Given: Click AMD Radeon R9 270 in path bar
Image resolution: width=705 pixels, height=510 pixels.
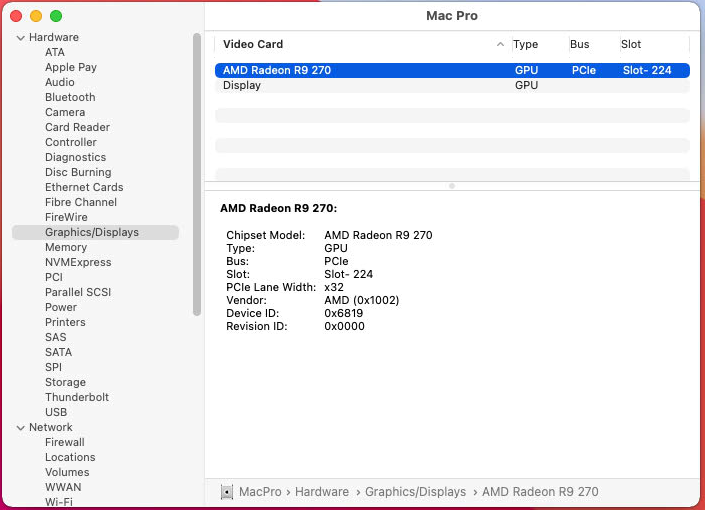Looking at the screenshot, I should point(540,492).
